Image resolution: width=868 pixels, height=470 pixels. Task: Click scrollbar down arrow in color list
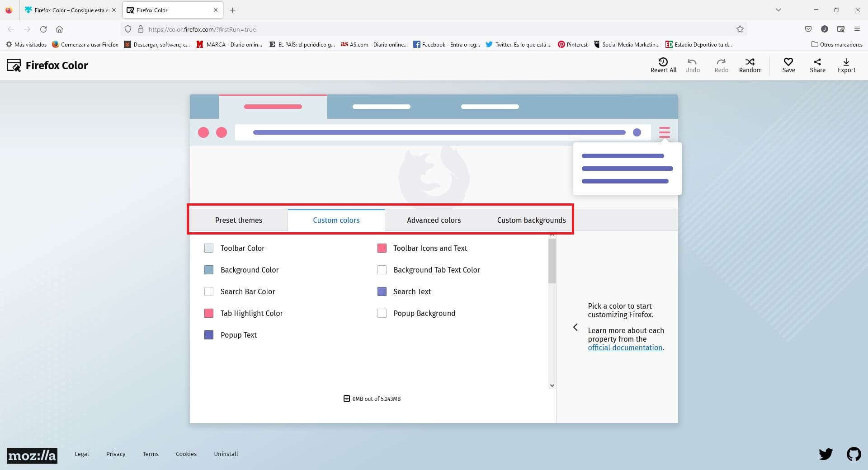tap(552, 385)
